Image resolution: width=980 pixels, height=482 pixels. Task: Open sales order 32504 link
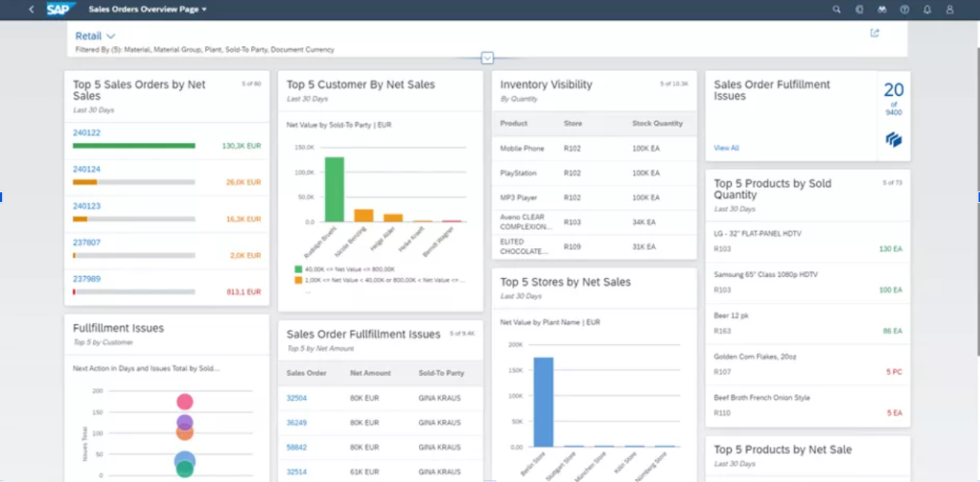(x=296, y=397)
